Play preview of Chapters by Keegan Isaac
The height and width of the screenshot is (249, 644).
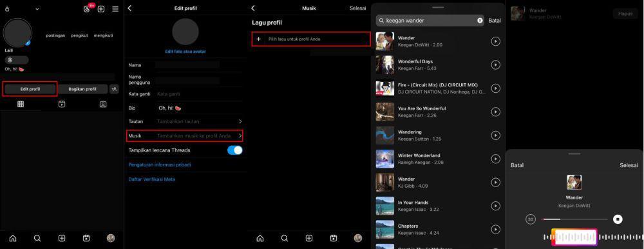[496, 229]
